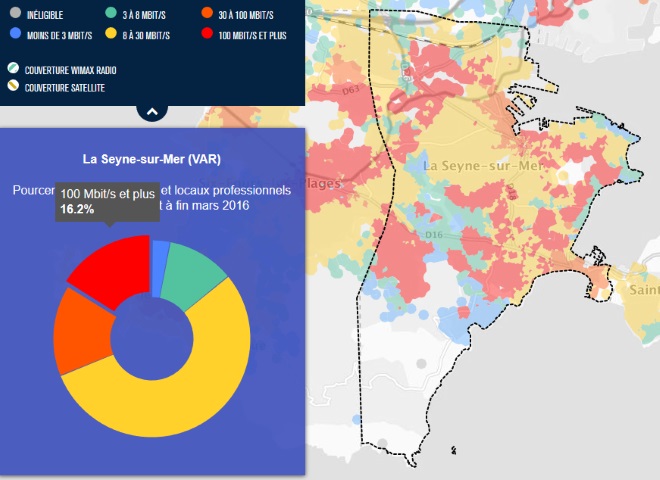Click the orange 30 à 100 Mbit/s dot

click(x=206, y=13)
